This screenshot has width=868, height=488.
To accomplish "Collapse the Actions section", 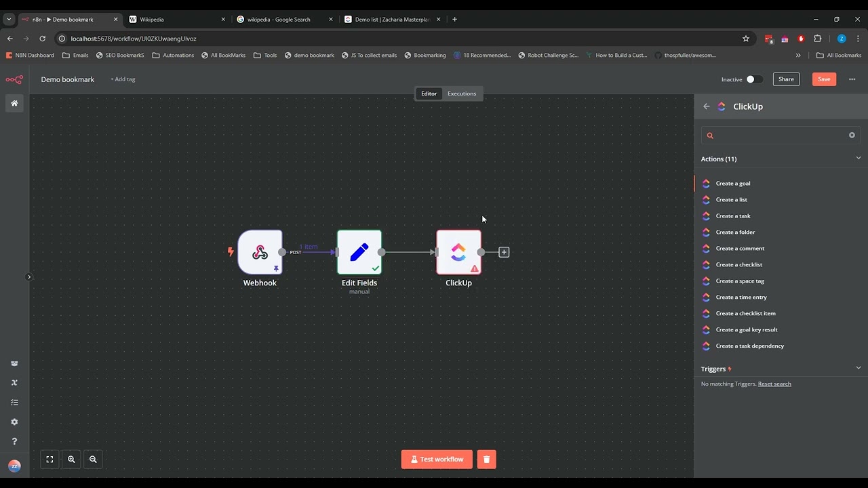I will (858, 159).
